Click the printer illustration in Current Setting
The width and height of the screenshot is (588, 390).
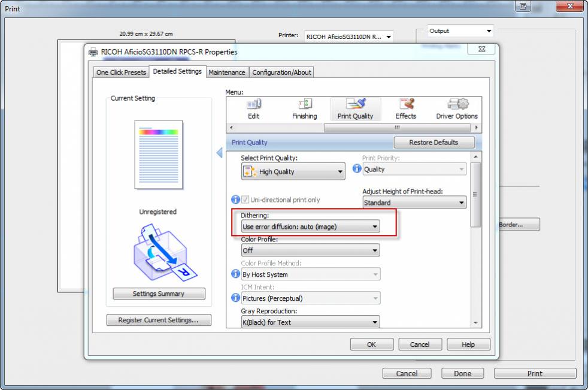(164, 253)
